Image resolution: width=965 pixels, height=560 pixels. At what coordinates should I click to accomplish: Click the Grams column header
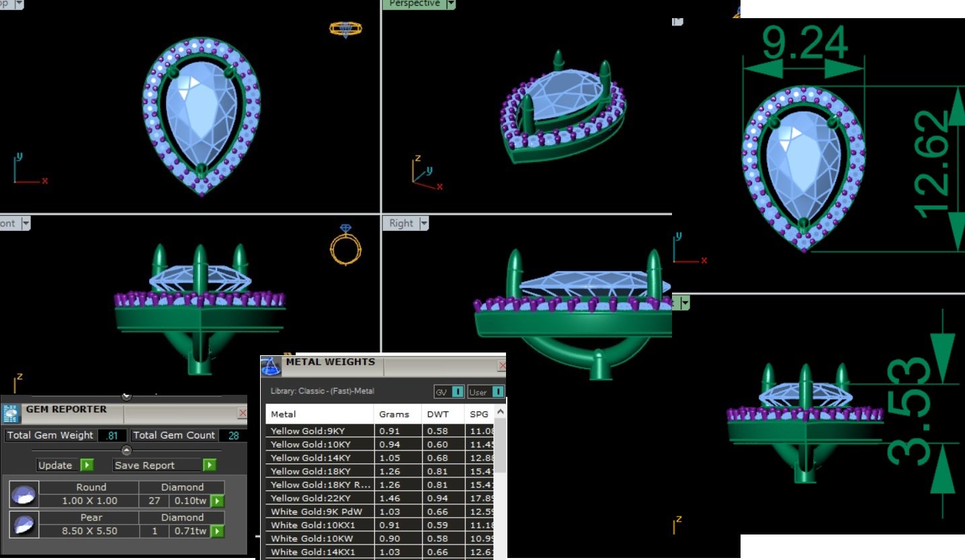(398, 414)
